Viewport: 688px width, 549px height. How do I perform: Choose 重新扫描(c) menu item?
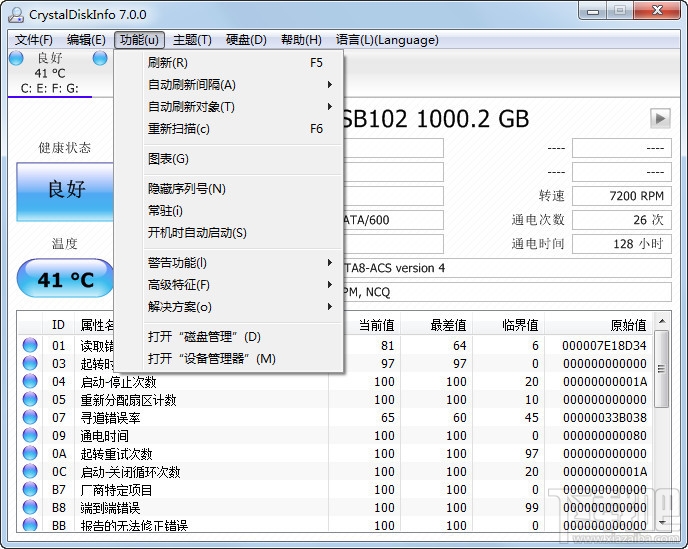(228, 129)
